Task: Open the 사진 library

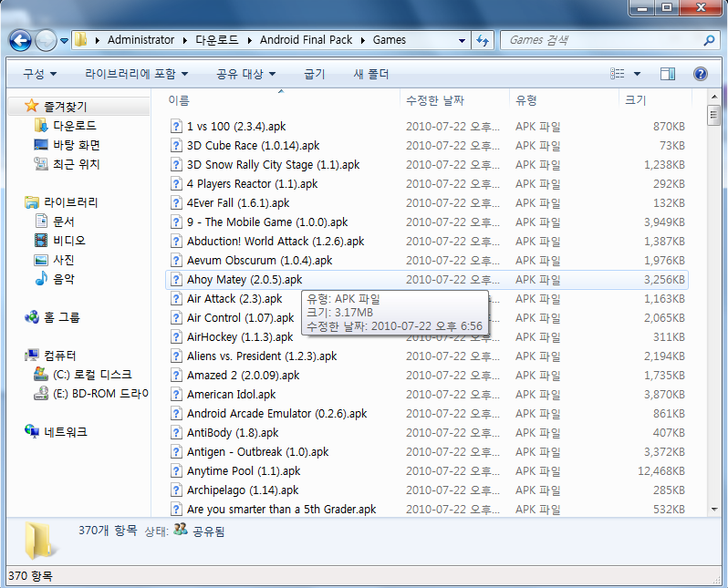Action: point(55,260)
